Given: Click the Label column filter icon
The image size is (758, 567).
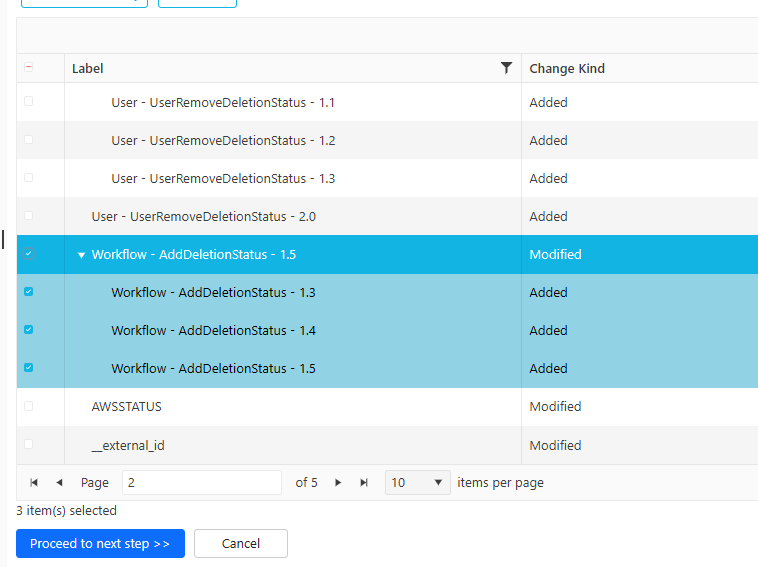Looking at the screenshot, I should (x=506, y=68).
